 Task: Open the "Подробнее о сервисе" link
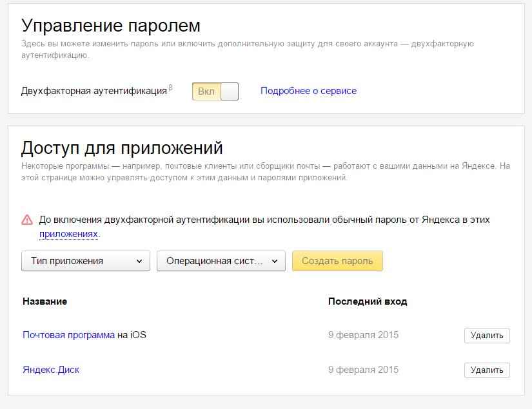pos(308,91)
